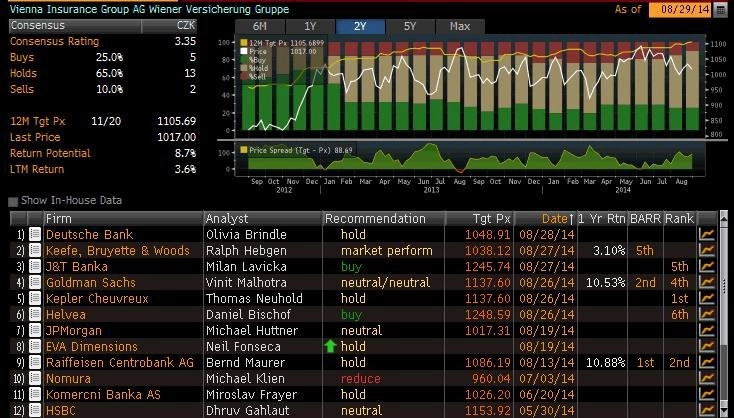Image resolution: width=734 pixels, height=418 pixels.
Task: Show the chart icon for JPMorgan row
Action: coord(707,330)
